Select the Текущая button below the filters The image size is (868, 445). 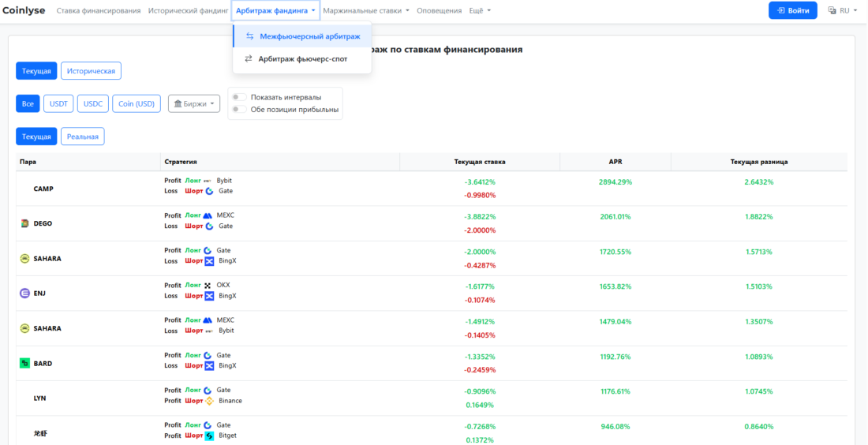pos(36,136)
